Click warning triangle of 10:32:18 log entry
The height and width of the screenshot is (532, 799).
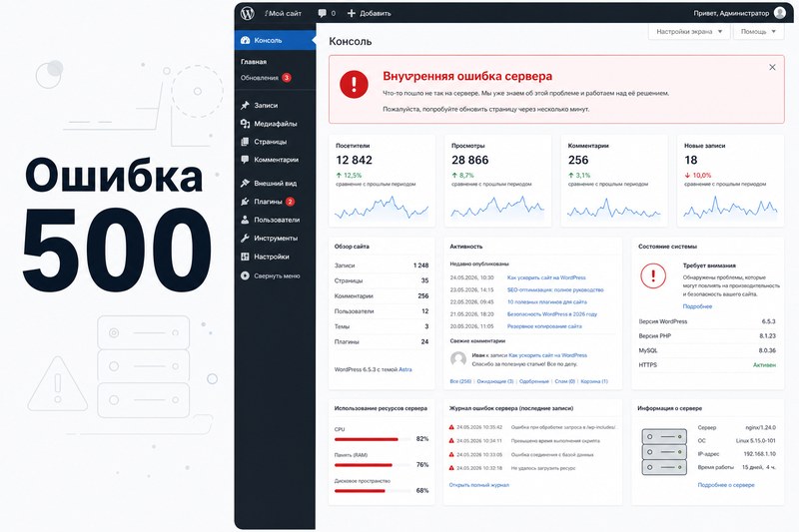coord(451,468)
